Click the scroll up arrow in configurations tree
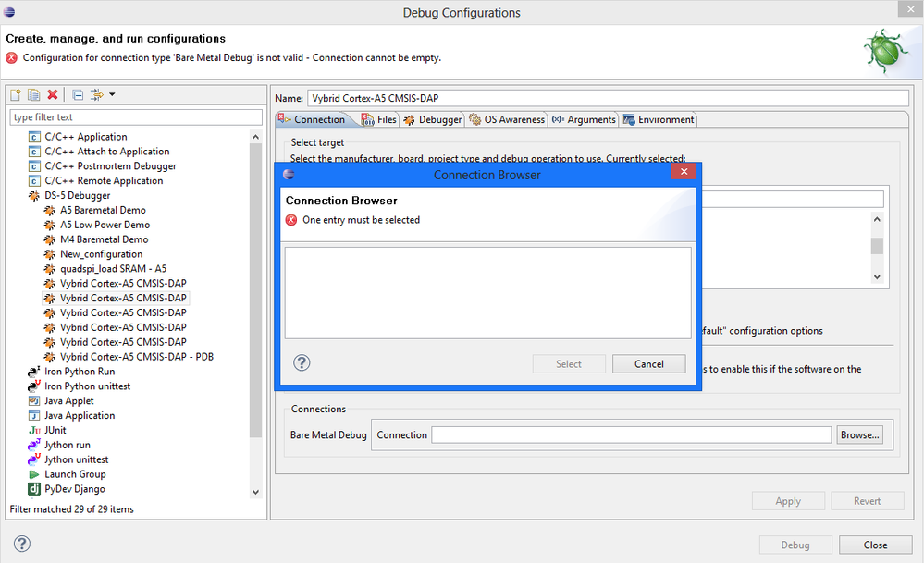 [x=256, y=137]
